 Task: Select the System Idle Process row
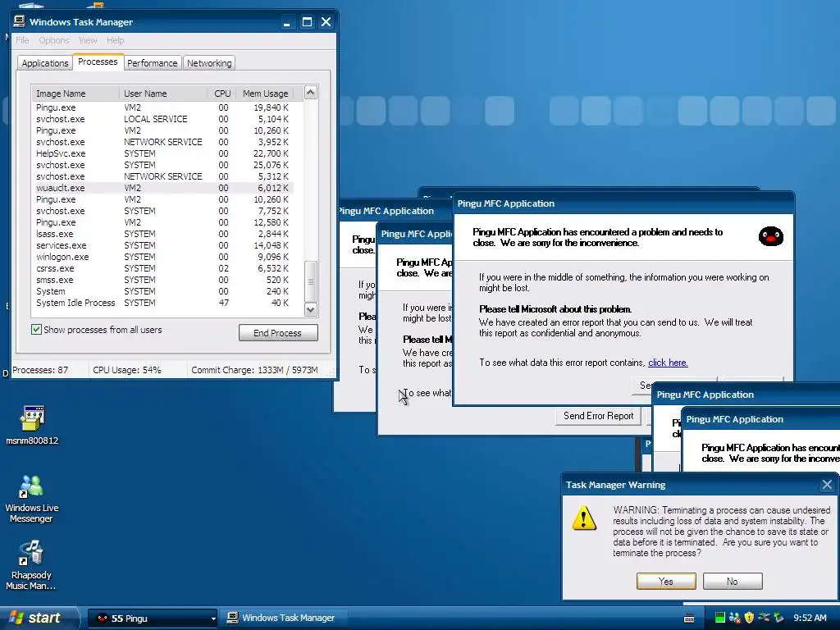[x=163, y=304]
